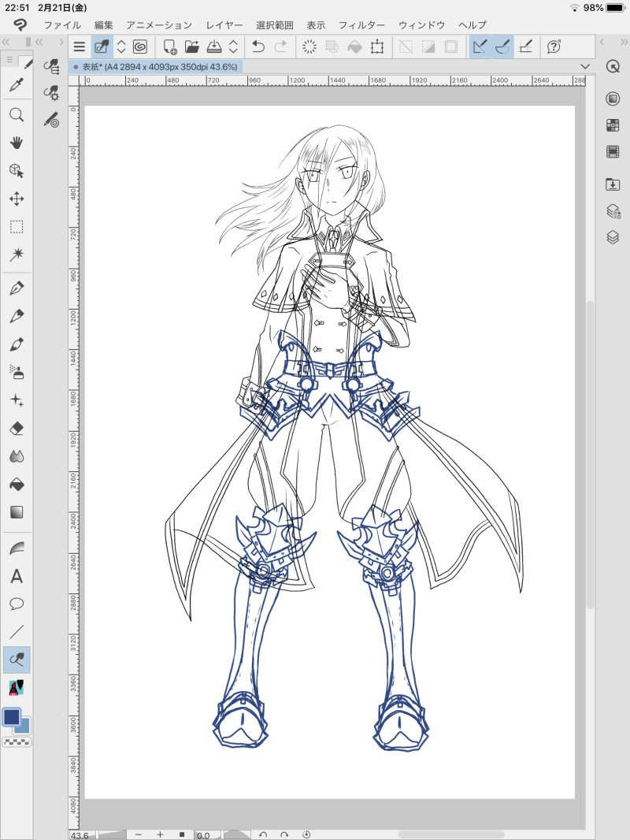Expand up-down arrows beside Save icon

click(x=233, y=47)
